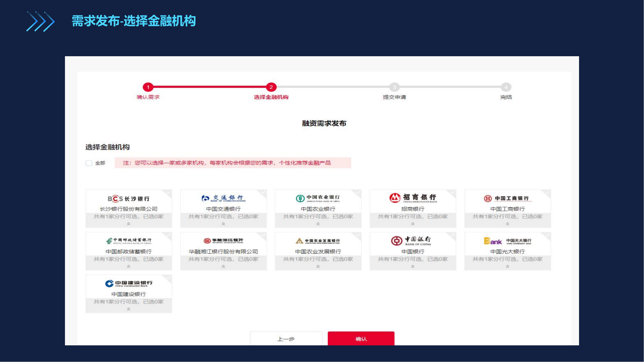Click step 4 circle 完结
Screen dimensions: 644x362
point(506,87)
